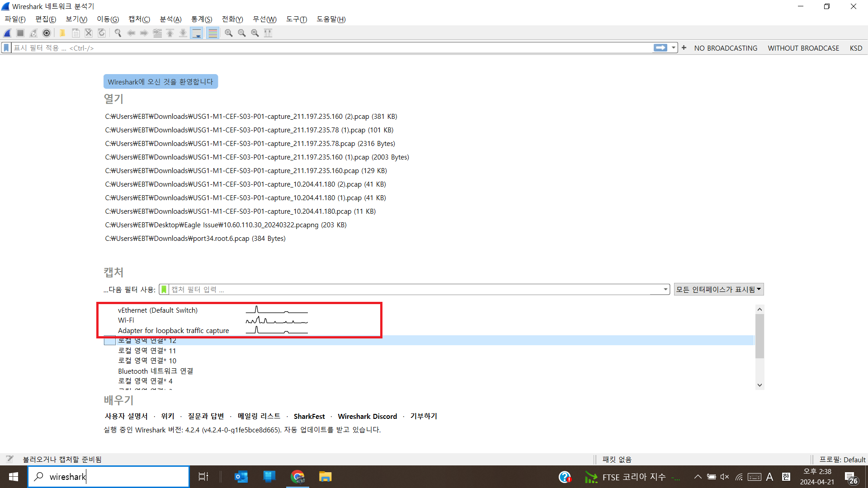The height and width of the screenshot is (488, 868).
Task: Open the 통계(S) menu
Action: click(x=201, y=19)
